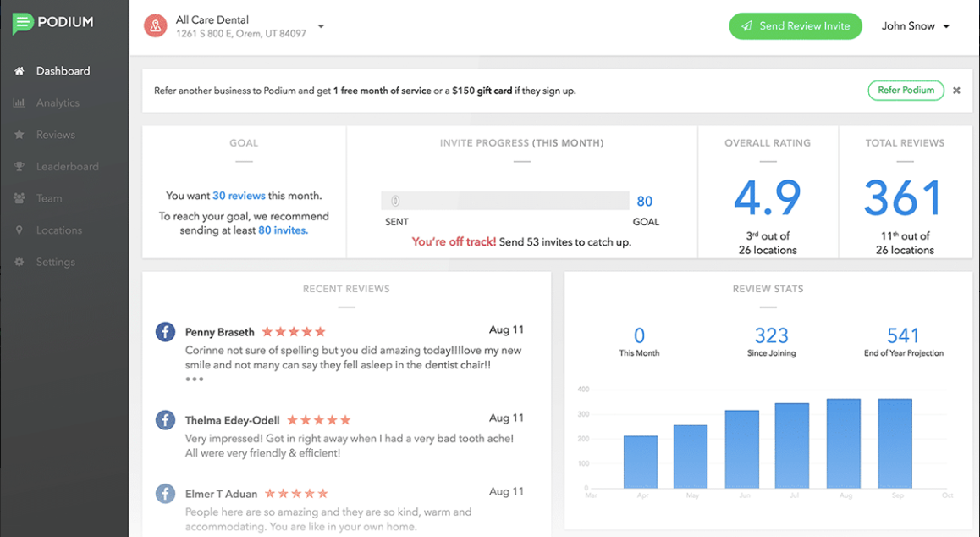Click the Send Review Invite button
Viewport: 980px width, 537px height.
coord(795,26)
